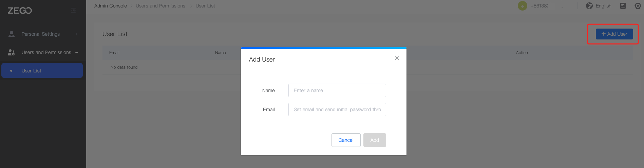
Task: Click the Users and Permissions key icon
Action: click(x=12, y=52)
